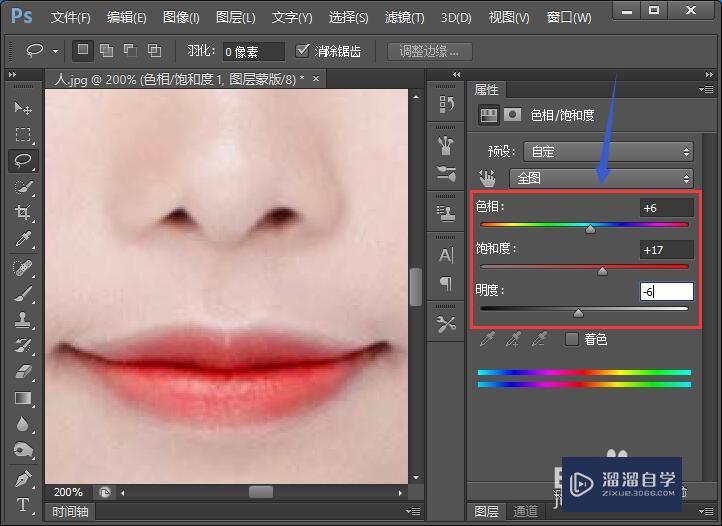
Task: Select the Pen tool
Action: pos(23,479)
